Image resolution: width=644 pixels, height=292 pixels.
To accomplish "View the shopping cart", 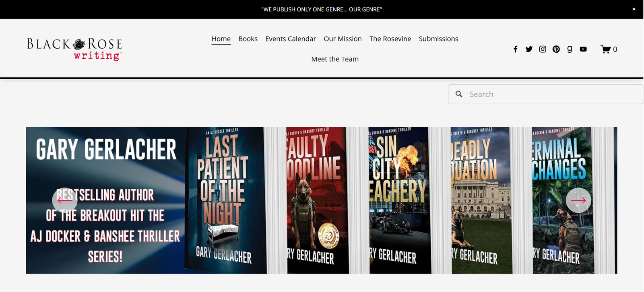I will pyautogui.click(x=608, y=49).
